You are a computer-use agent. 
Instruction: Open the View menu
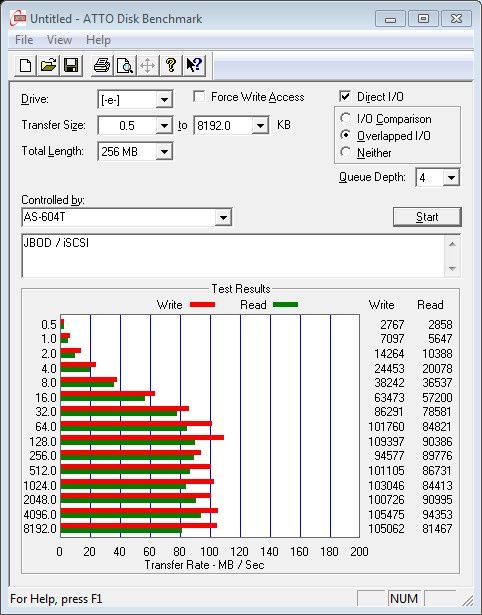coord(59,40)
